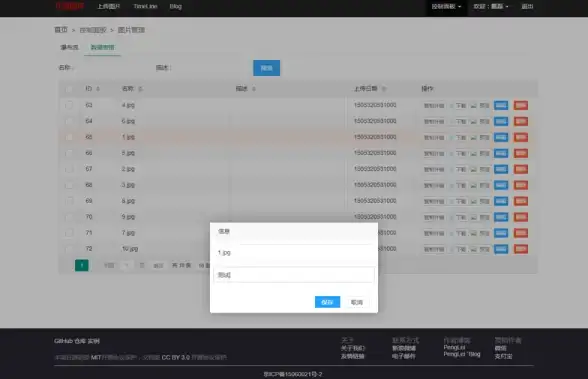Switch to the 瀑布流 tab

(69, 47)
